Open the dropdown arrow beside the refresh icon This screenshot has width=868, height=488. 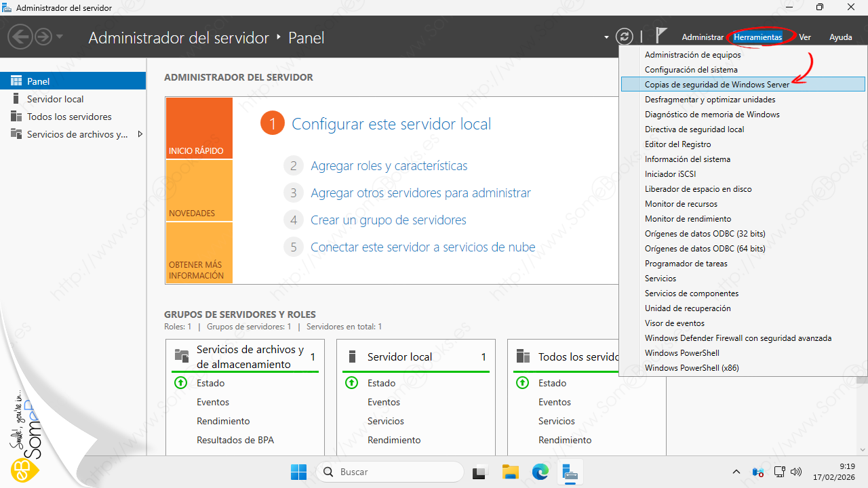pos(606,37)
